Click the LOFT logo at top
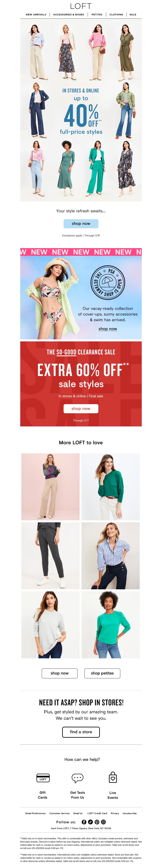The width and height of the screenshot is (162, 868). coord(81,6)
